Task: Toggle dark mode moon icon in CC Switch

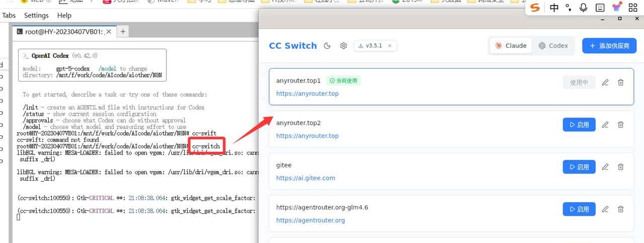Action: click(327, 46)
